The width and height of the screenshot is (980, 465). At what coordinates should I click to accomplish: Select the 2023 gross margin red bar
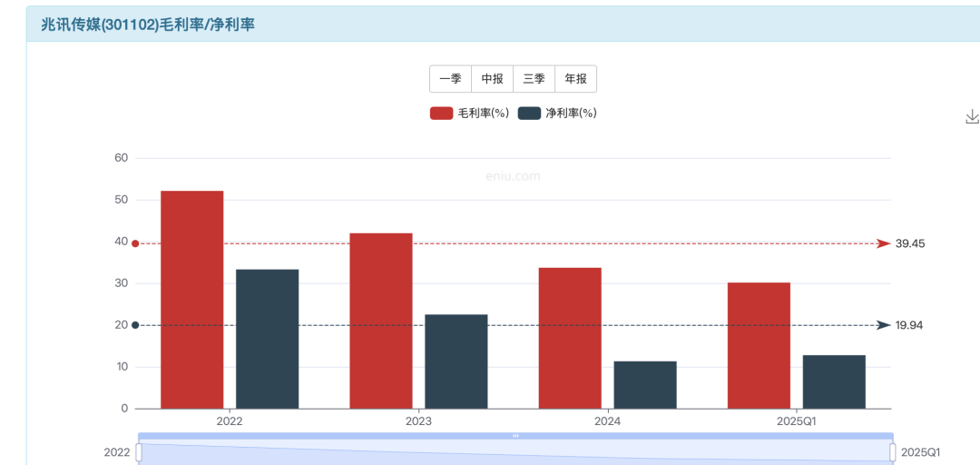pyautogui.click(x=380, y=322)
